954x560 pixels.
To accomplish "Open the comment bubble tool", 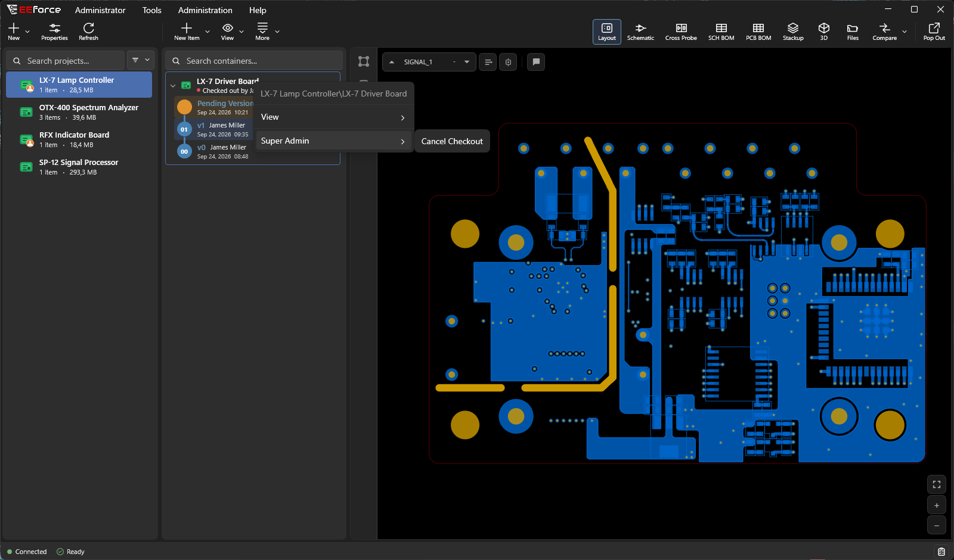I will pyautogui.click(x=536, y=62).
